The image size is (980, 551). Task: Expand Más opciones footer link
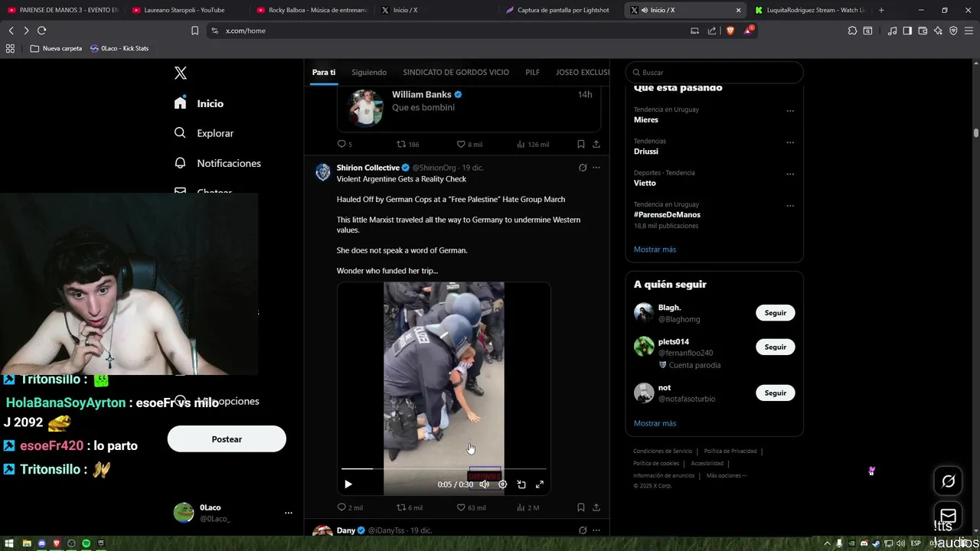tap(726, 475)
